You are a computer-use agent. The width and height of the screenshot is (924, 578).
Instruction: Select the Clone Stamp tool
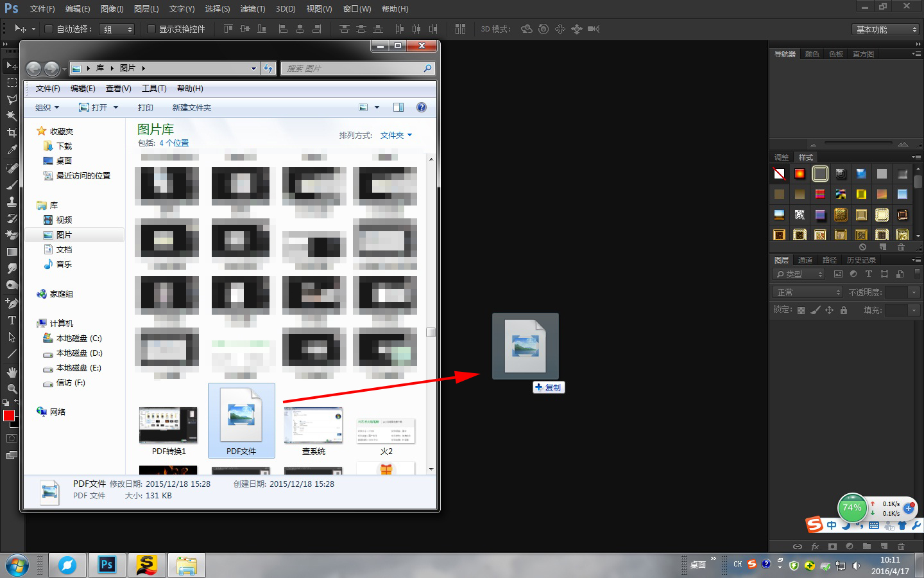pyautogui.click(x=12, y=202)
